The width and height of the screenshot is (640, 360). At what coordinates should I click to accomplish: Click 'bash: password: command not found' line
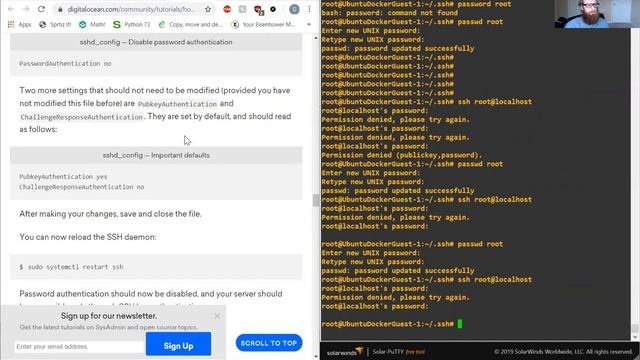click(390, 13)
